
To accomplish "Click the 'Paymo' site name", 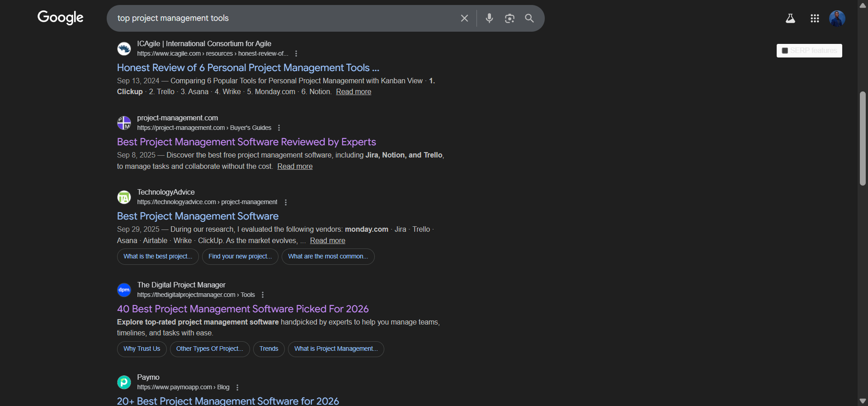I will [x=148, y=377].
